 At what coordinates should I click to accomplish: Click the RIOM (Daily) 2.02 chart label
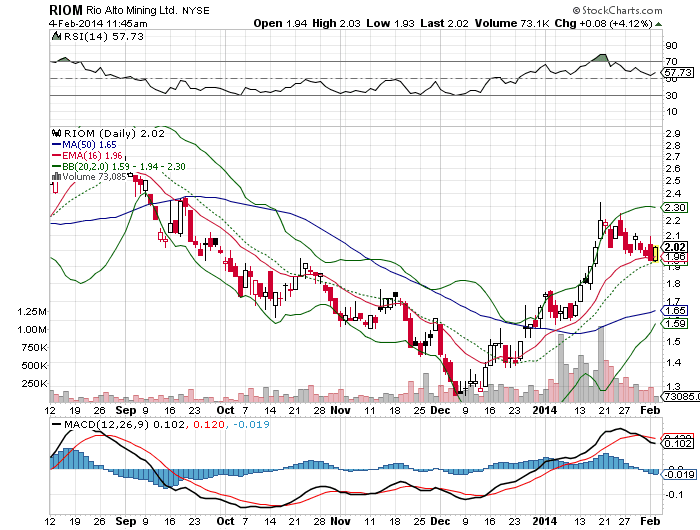114,134
